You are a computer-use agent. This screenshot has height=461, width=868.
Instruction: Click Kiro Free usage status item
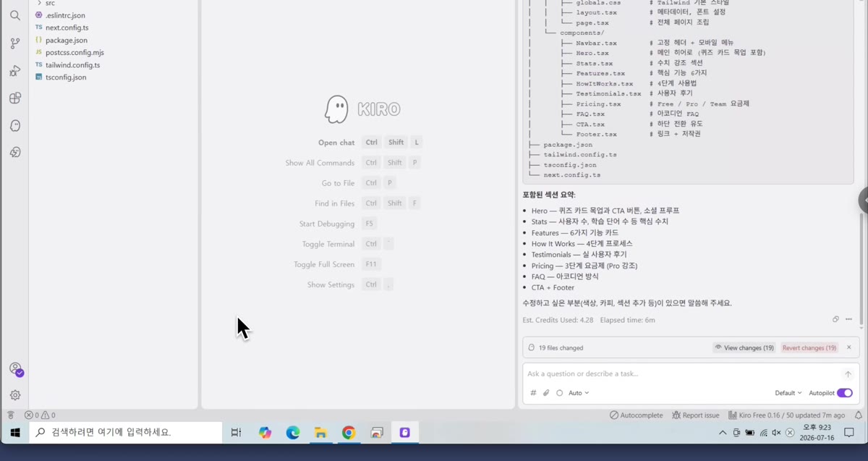click(786, 415)
